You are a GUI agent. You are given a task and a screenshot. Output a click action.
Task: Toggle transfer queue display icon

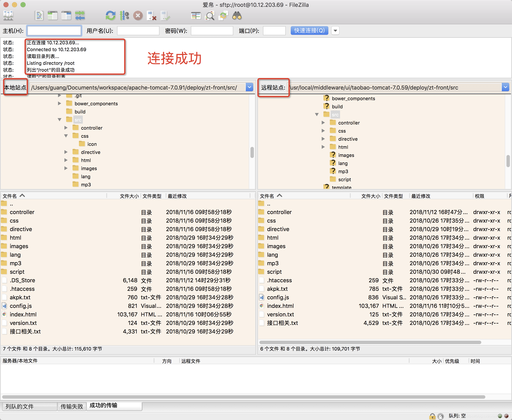(80, 16)
